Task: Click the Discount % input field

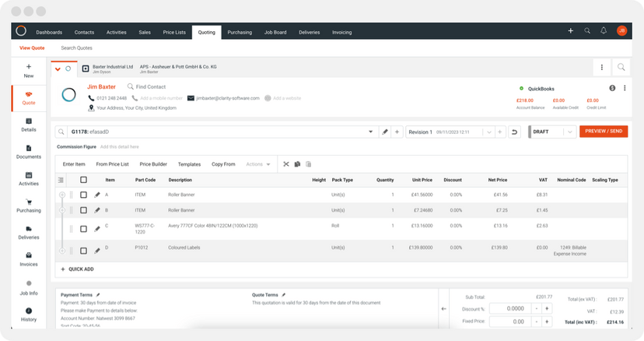Action: coord(509,308)
